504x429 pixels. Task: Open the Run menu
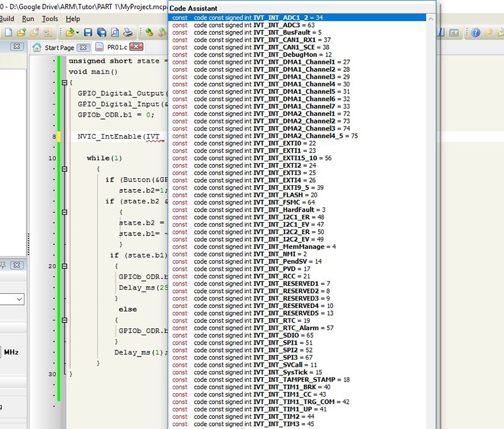point(28,19)
